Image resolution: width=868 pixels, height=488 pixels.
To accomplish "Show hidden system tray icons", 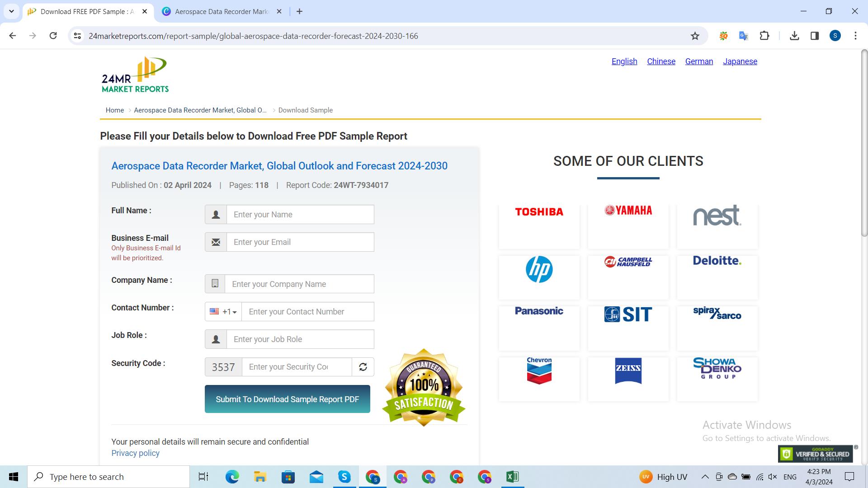I will 705,477.
